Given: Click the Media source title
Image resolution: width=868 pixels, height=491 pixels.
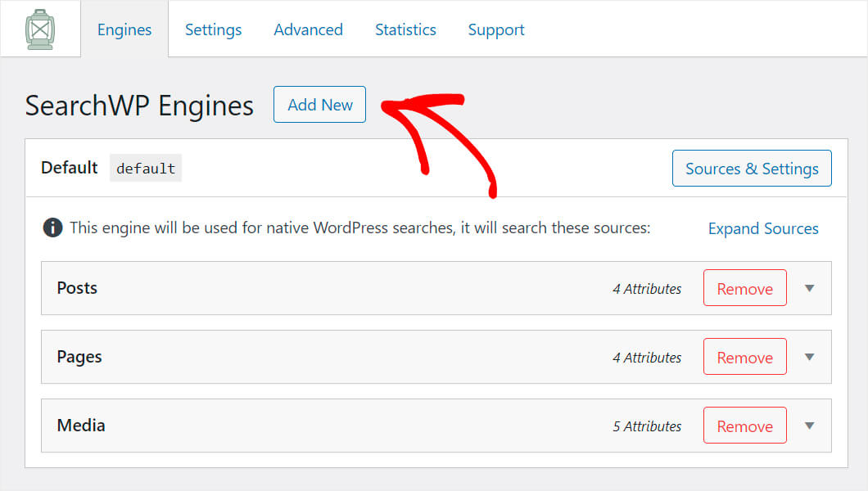Looking at the screenshot, I should click(x=81, y=426).
